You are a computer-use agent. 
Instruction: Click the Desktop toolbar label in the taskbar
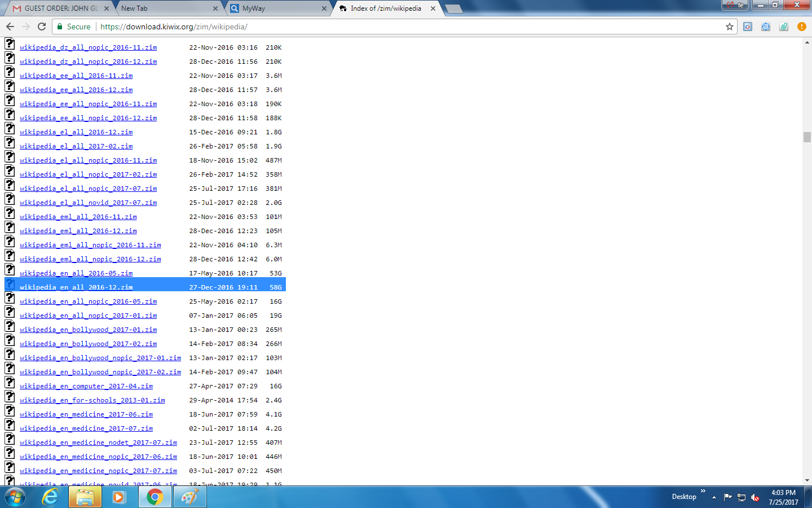click(684, 497)
